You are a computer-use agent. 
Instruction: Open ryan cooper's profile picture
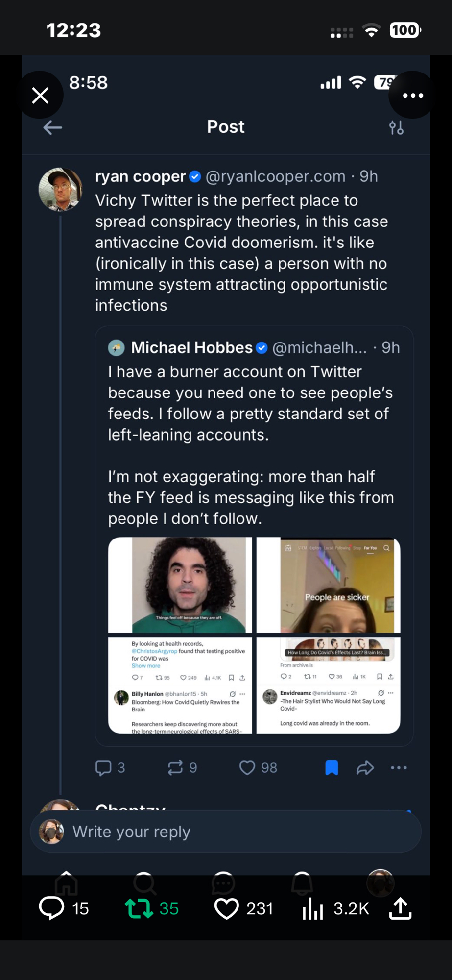pos(61,190)
